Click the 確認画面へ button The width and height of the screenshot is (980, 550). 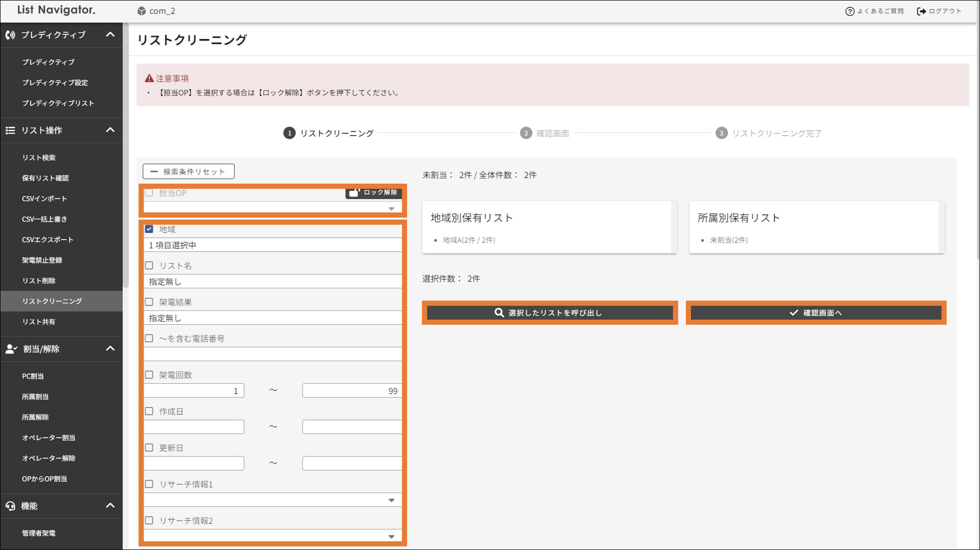click(816, 313)
